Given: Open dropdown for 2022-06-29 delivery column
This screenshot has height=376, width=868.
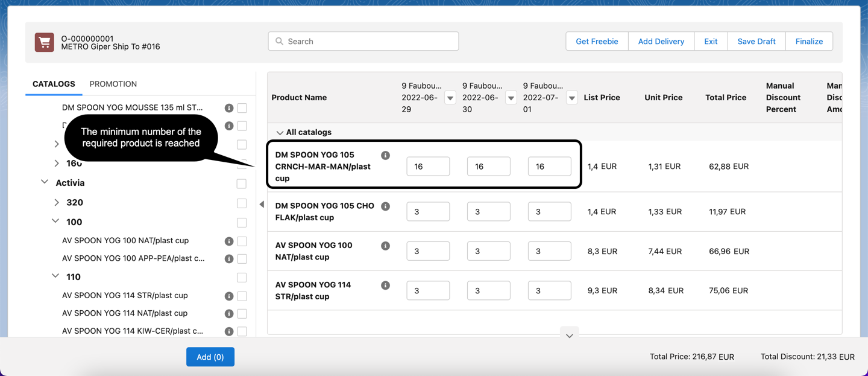Looking at the screenshot, I should [x=450, y=98].
